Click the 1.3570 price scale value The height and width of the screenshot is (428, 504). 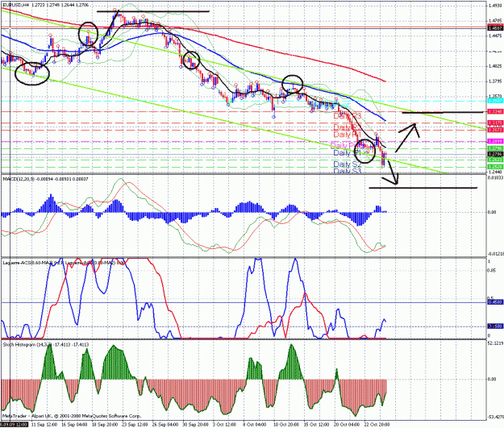(494, 96)
